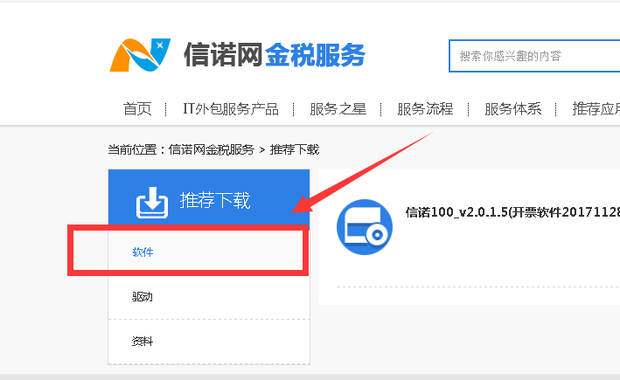Open 服务体系 navigation item
This screenshot has width=620, height=380.
click(513, 109)
